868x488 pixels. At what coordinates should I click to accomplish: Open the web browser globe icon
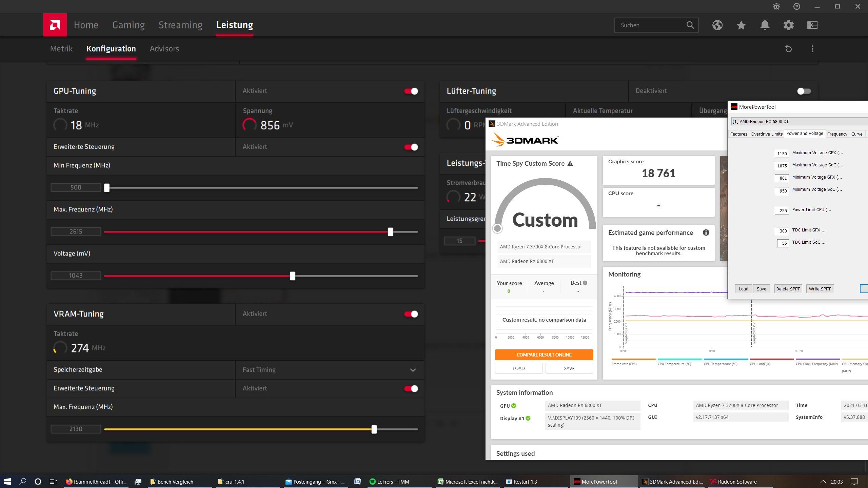(717, 25)
